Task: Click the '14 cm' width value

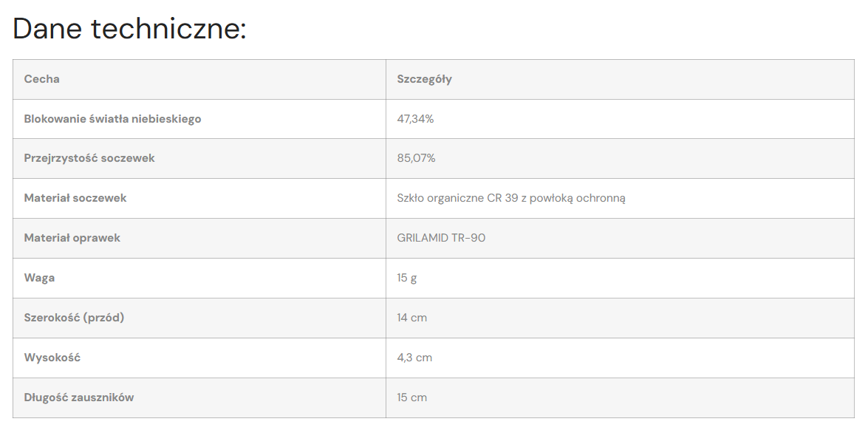Action: (x=411, y=318)
